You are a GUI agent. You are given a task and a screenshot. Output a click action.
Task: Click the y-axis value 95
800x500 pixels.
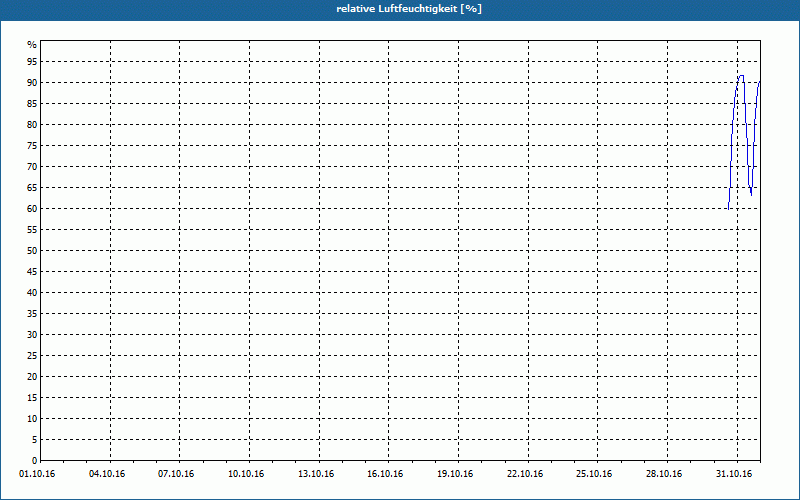[x=32, y=62]
